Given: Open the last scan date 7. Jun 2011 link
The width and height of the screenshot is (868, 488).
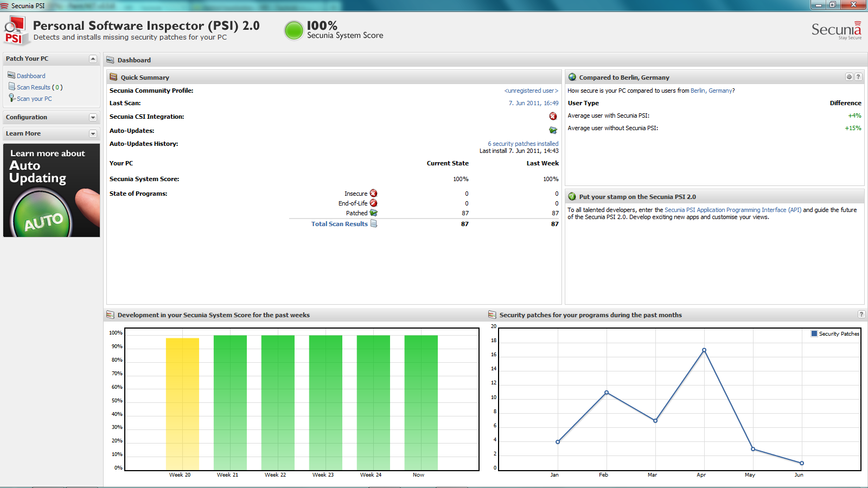Looking at the screenshot, I should click(x=533, y=103).
